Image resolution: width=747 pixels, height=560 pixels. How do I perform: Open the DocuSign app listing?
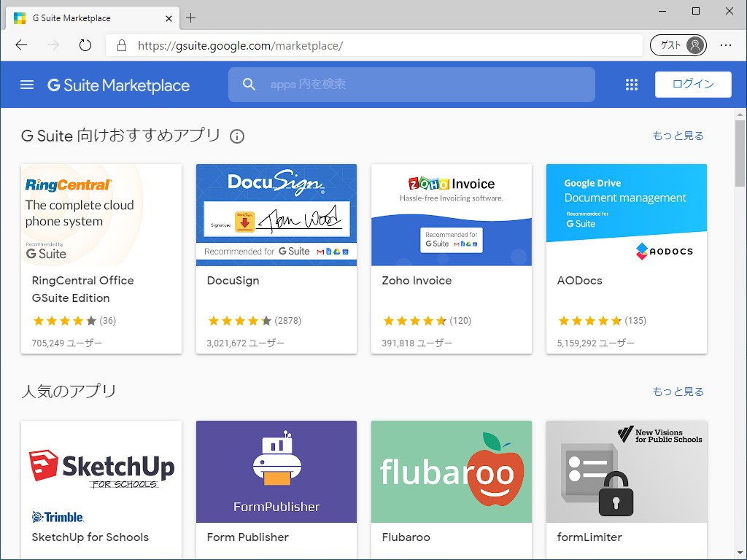coord(276,258)
